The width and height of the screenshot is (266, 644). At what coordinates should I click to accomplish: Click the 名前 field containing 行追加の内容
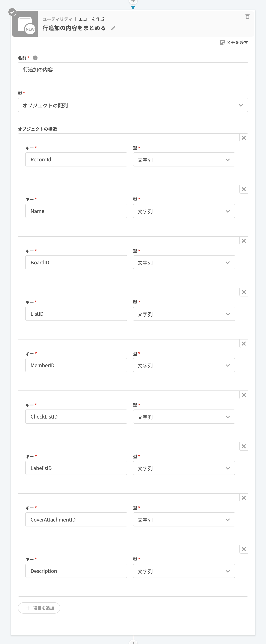pos(133,69)
